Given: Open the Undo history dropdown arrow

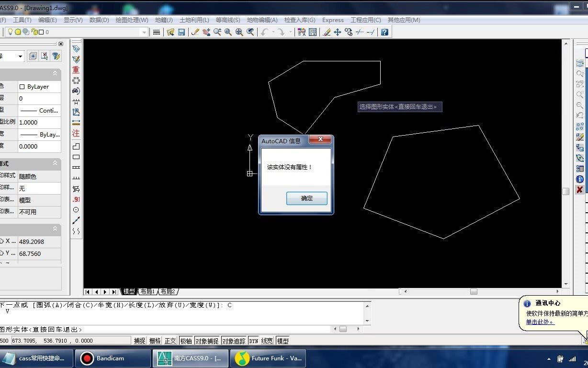Looking at the screenshot, I should click(x=273, y=32).
